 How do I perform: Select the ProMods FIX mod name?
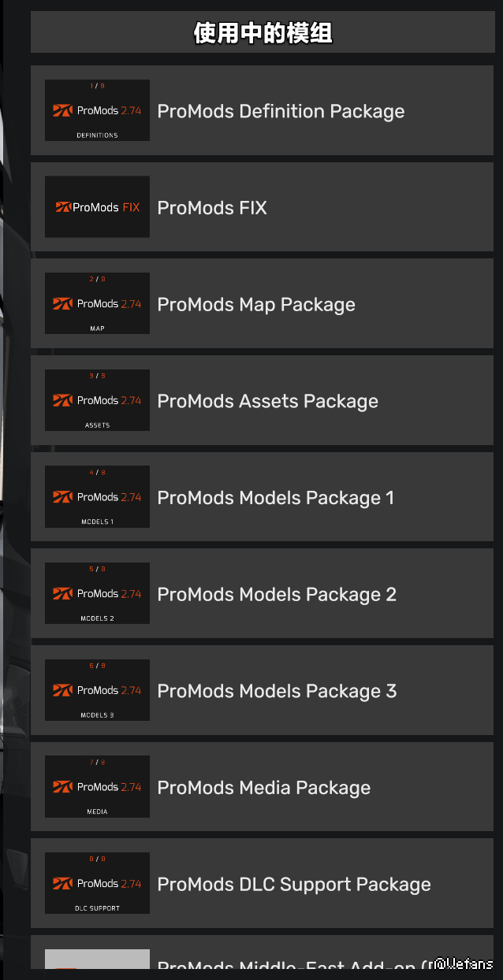212,208
